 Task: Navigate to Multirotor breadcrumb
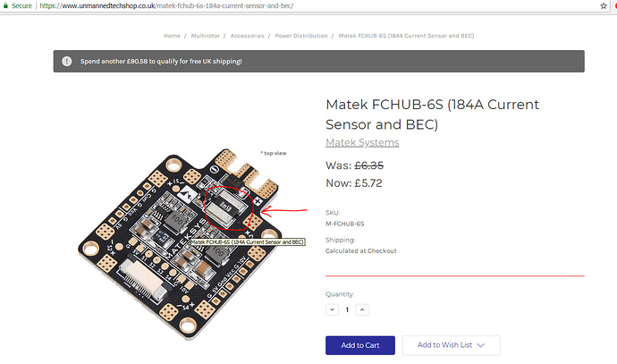pos(206,36)
